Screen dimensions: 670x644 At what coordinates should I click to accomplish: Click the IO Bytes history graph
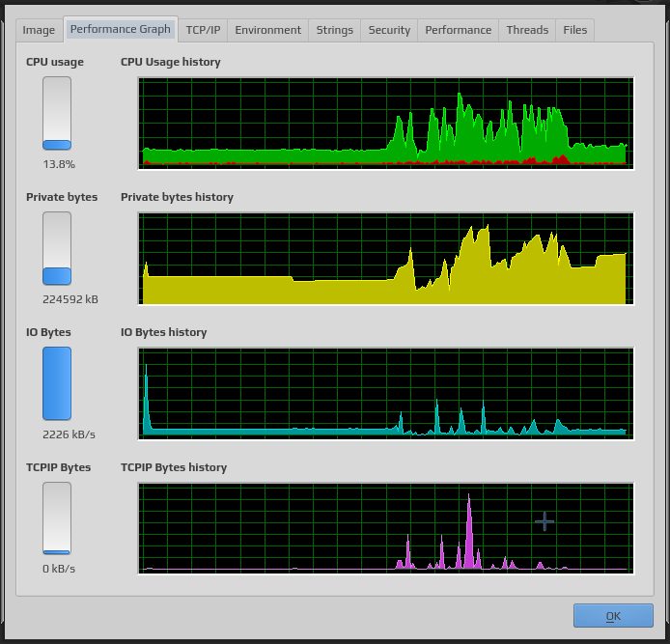(x=386, y=394)
